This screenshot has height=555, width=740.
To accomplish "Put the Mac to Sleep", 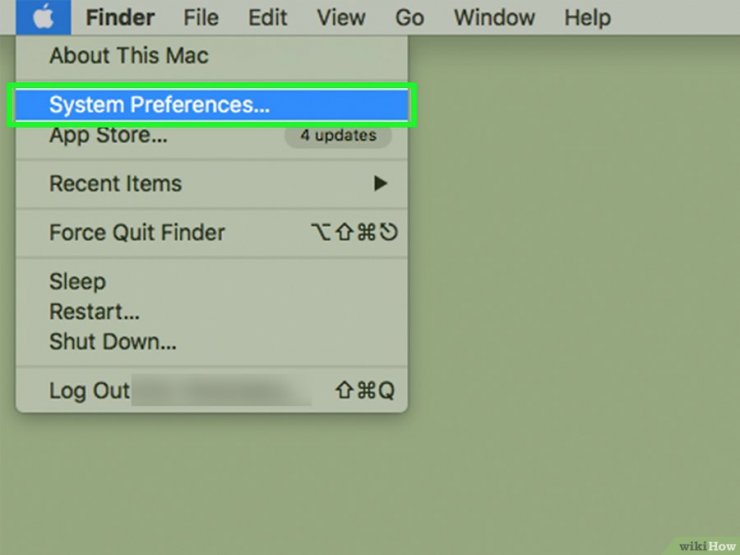I will [212, 282].
